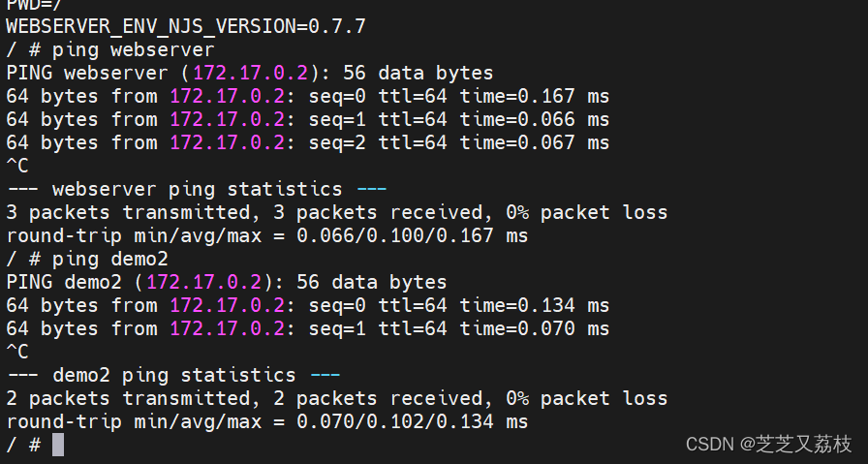The height and width of the screenshot is (464, 868).
Task: Click the round-trip value 0.066/0.100/0.167 ms
Action: pyautogui.click(x=412, y=235)
